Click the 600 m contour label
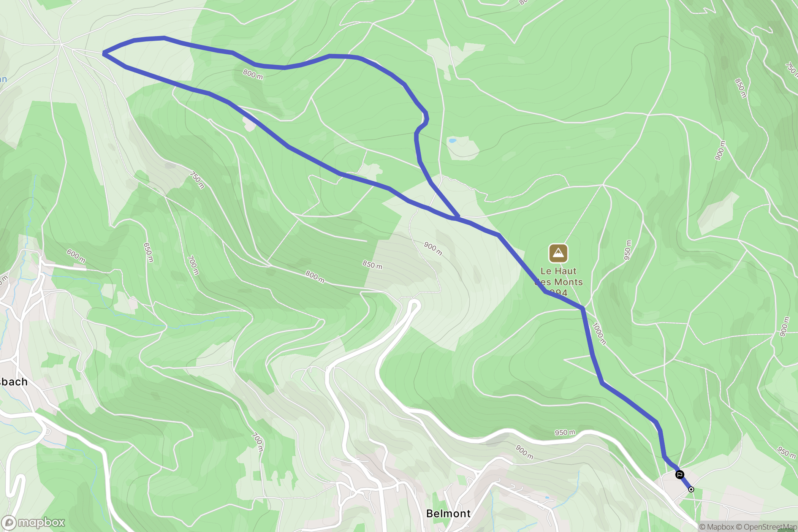This screenshot has height=532, width=798. coord(76,256)
